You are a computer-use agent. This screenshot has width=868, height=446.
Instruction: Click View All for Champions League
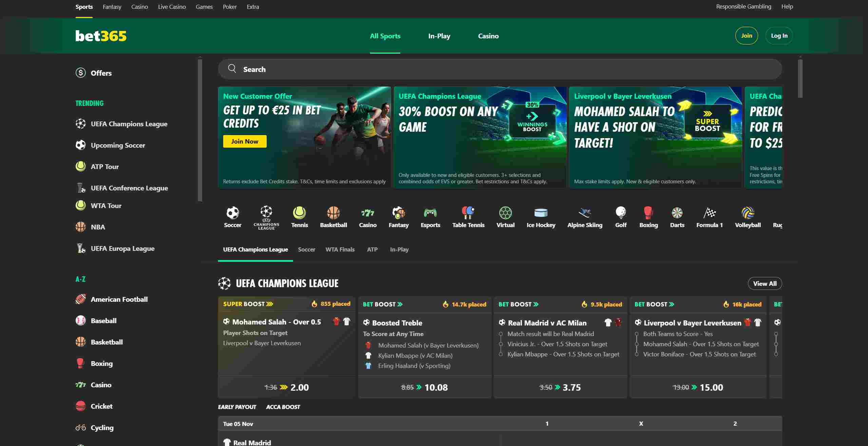[765, 283]
